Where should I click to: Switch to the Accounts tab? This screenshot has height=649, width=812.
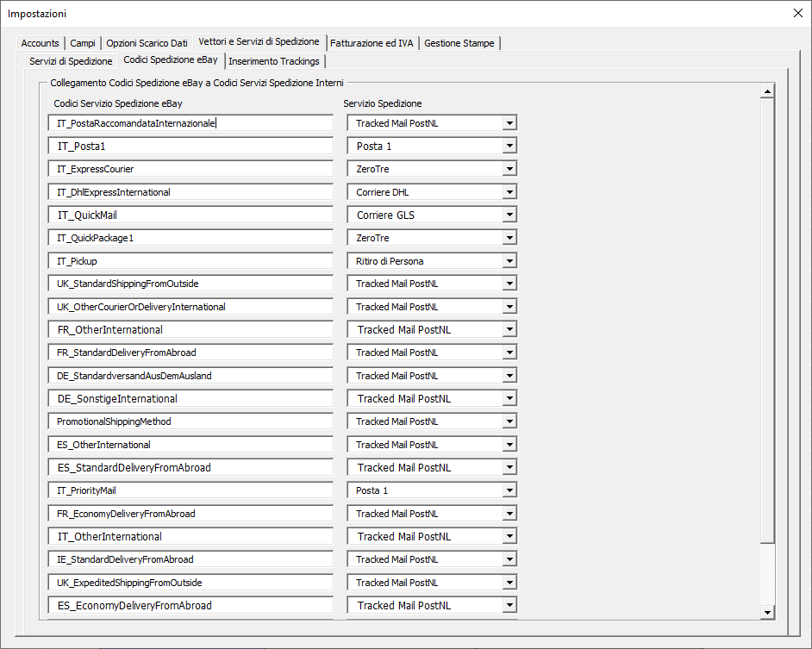tap(40, 43)
